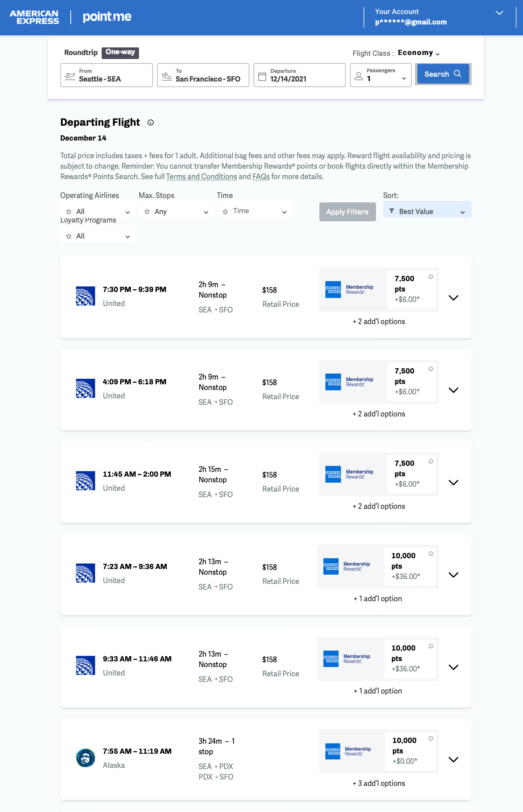523x812 pixels.
Task: Click the From Seattle - SEA field
Action: 106,75
